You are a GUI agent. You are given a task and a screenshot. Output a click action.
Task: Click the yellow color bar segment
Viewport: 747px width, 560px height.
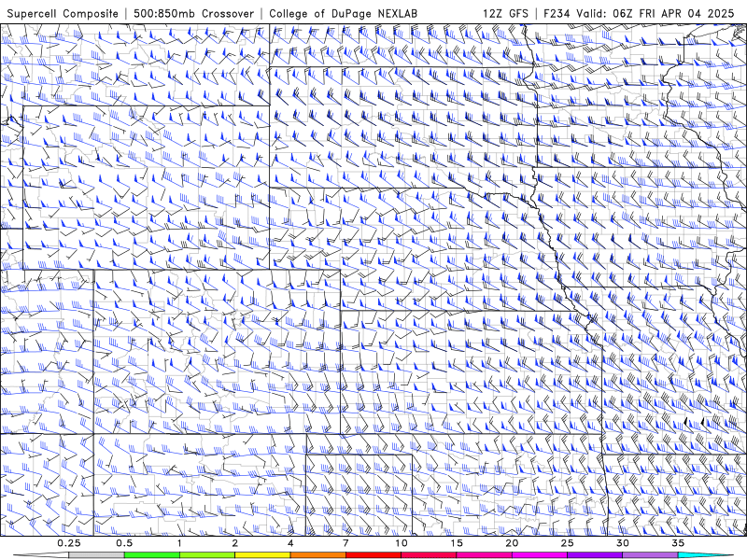coord(262,555)
